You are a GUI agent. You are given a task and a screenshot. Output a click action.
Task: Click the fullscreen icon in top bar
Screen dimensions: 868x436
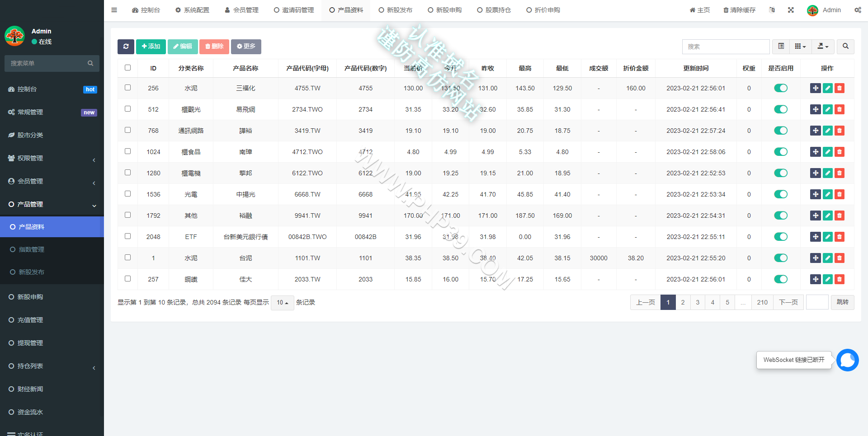pyautogui.click(x=791, y=10)
